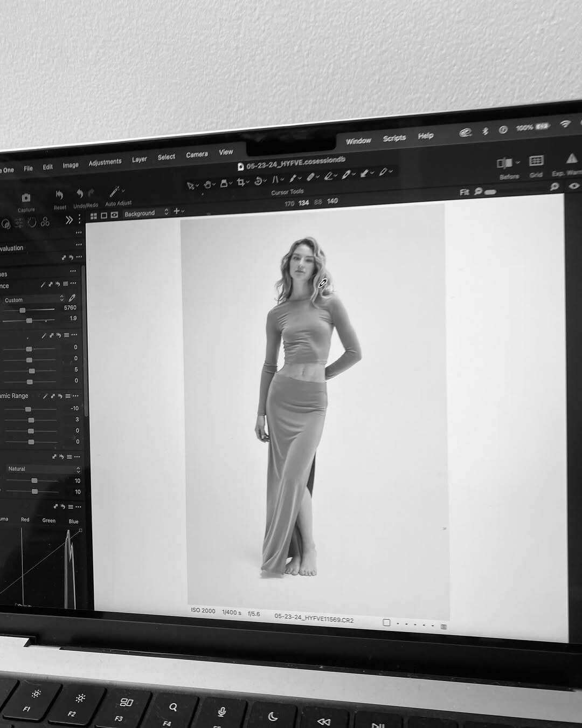Click the macOS Wi-Fi status icon

pos(565,124)
